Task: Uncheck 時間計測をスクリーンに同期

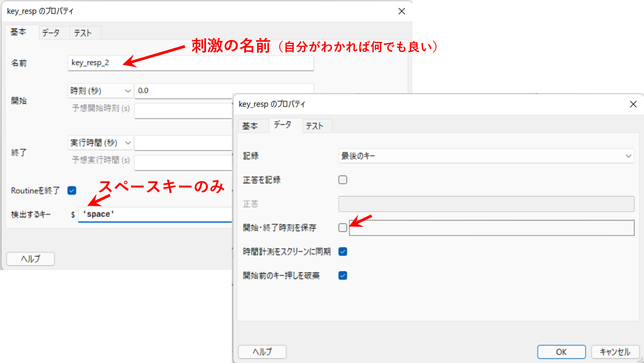Action: [x=343, y=252]
